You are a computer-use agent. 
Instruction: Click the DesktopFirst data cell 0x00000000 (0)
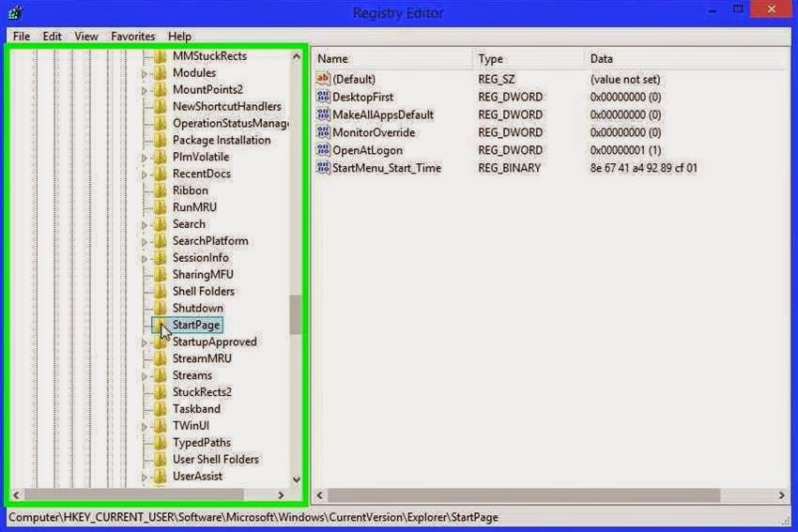coord(625,97)
